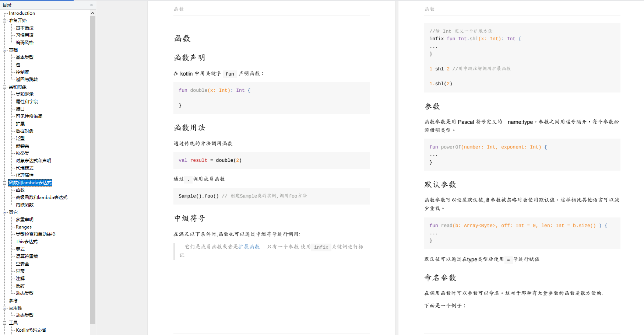Open the 代理属性 chapter

[25, 175]
